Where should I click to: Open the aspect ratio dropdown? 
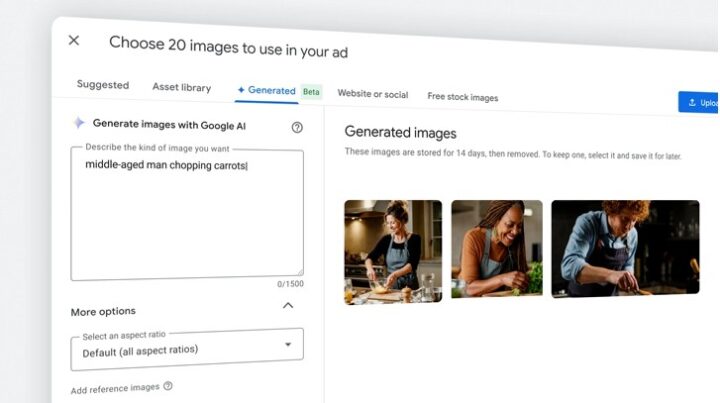187,349
